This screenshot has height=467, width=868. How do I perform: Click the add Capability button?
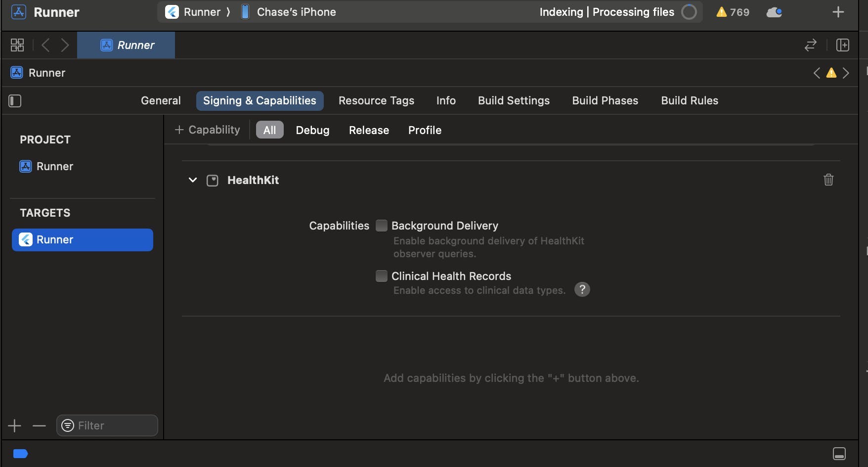[x=208, y=130]
